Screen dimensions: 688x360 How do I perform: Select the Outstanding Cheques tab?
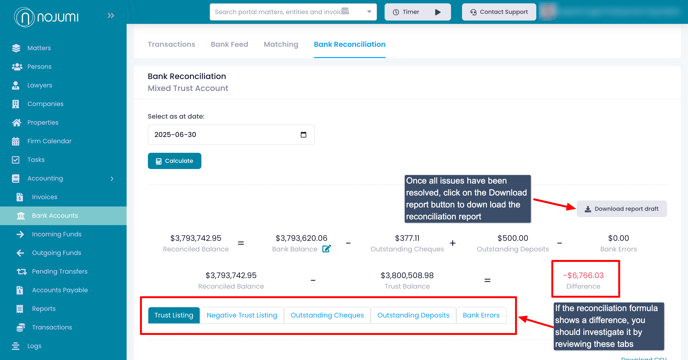pyautogui.click(x=327, y=315)
